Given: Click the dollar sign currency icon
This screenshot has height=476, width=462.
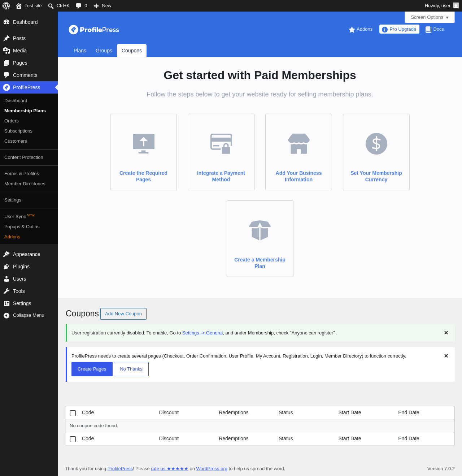Looking at the screenshot, I should (x=376, y=144).
